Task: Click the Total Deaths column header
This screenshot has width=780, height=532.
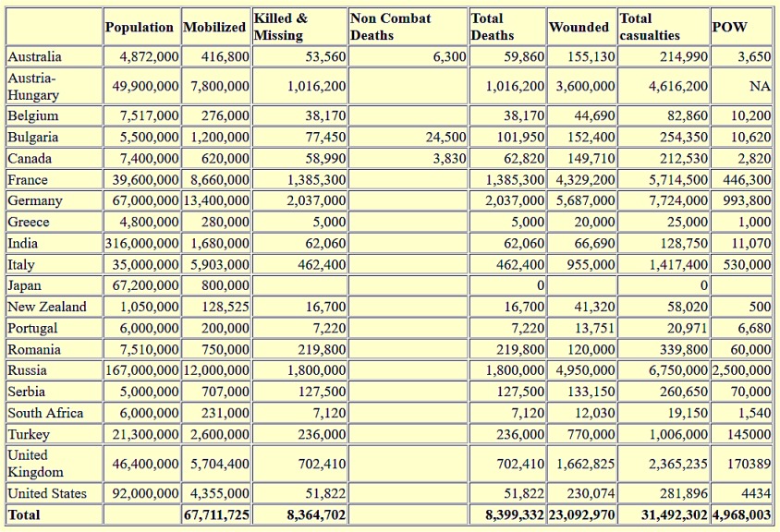Action: click(x=507, y=27)
